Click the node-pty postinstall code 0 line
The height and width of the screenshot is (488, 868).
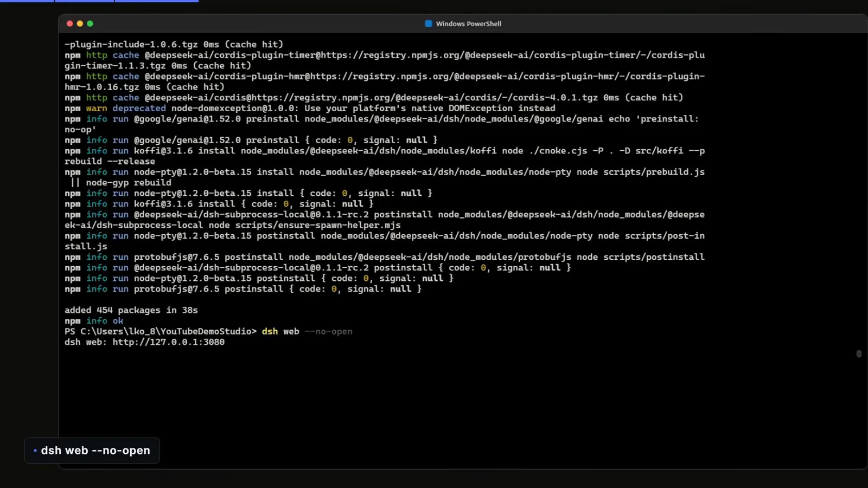pyautogui.click(x=259, y=278)
